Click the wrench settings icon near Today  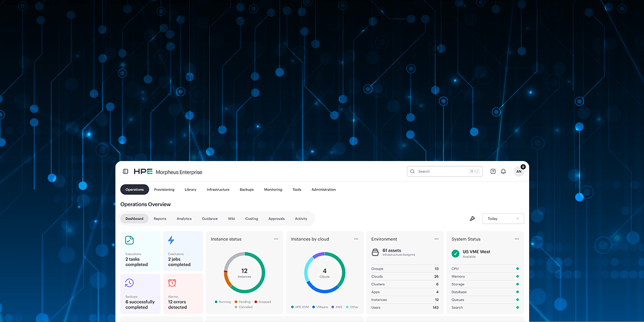[472, 218]
